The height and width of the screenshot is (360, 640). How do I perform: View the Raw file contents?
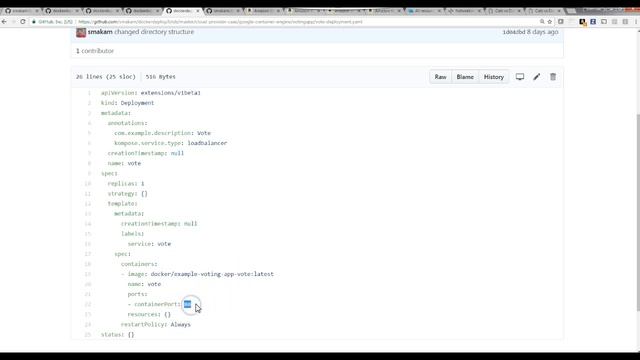[x=440, y=77]
